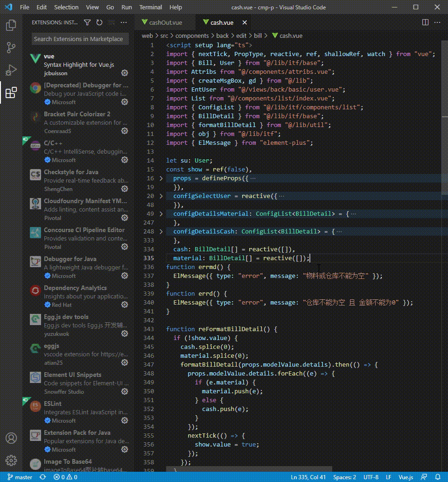Image resolution: width=448 pixels, height=482 pixels.
Task: Change file encoding via UTF-8
Action: (371, 477)
